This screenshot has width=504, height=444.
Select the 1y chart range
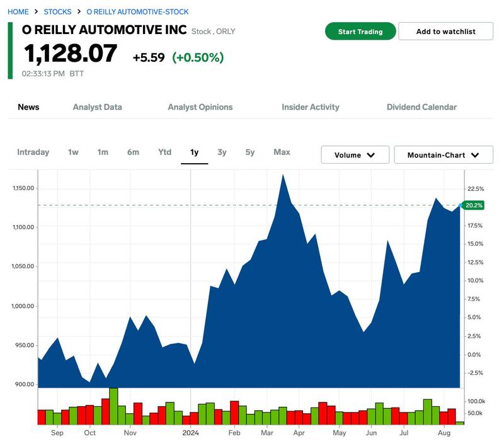(x=194, y=152)
